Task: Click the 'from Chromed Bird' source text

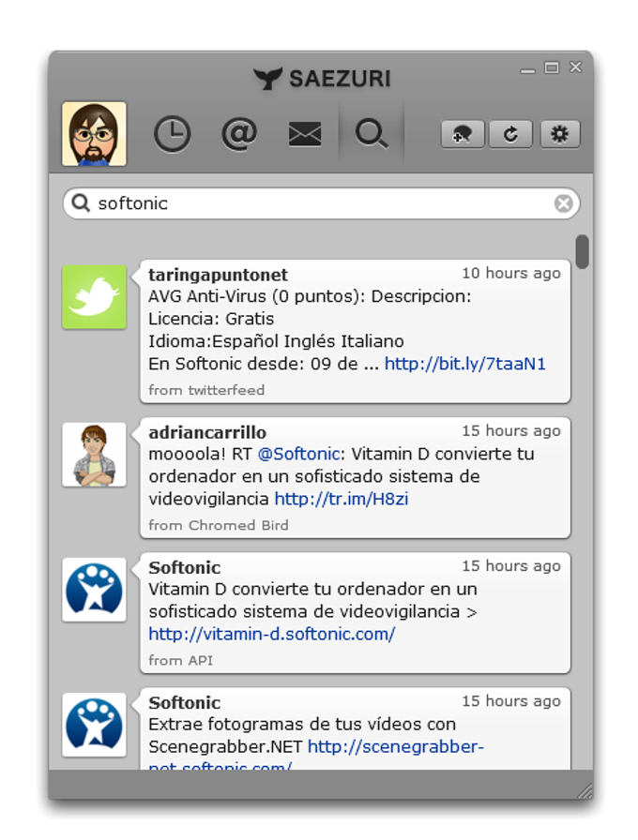Action: pyautogui.click(x=219, y=525)
